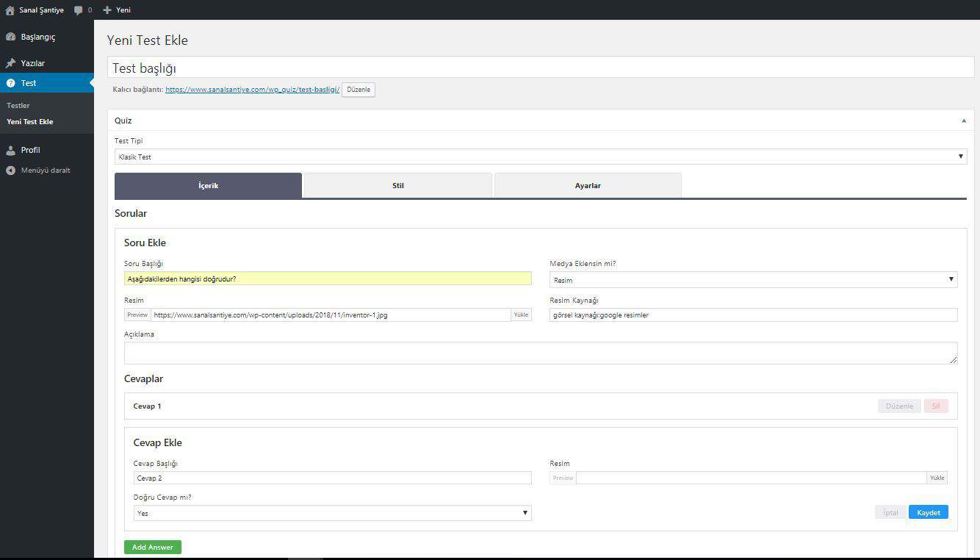Open the Profil user icon in sidebar
This screenshot has width=980, height=560.
point(10,150)
